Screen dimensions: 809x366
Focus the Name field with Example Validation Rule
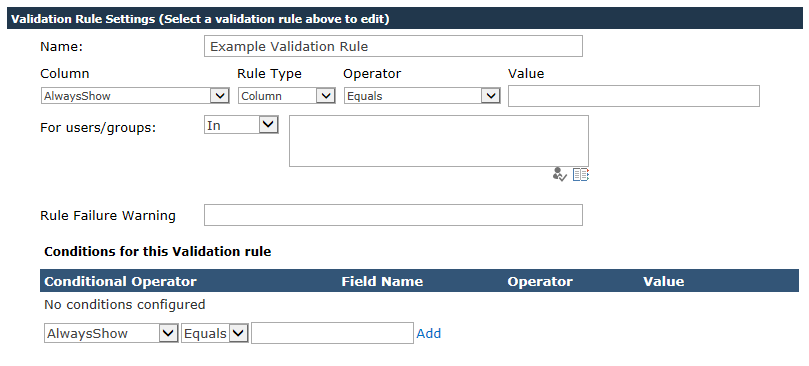pos(393,46)
